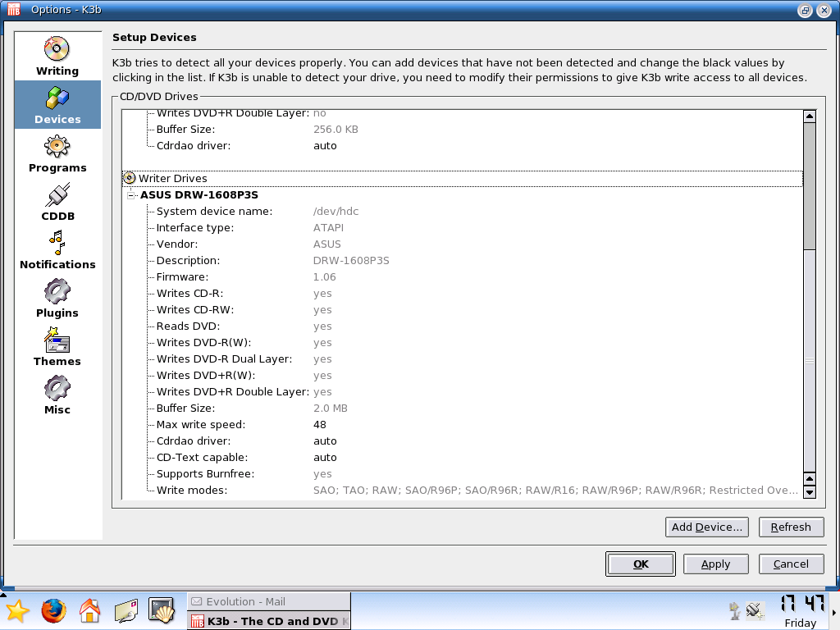The height and width of the screenshot is (630, 840).
Task: Select the Description row
Action: (x=463, y=261)
